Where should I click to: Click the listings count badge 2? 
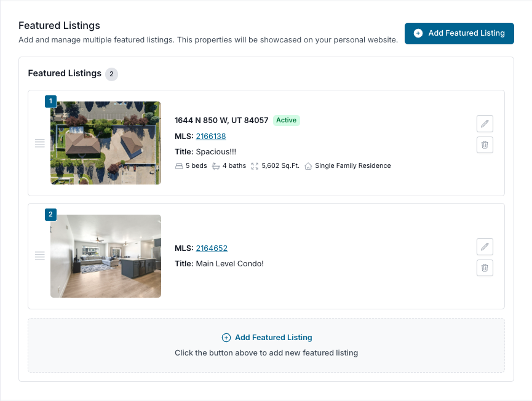pyautogui.click(x=111, y=74)
